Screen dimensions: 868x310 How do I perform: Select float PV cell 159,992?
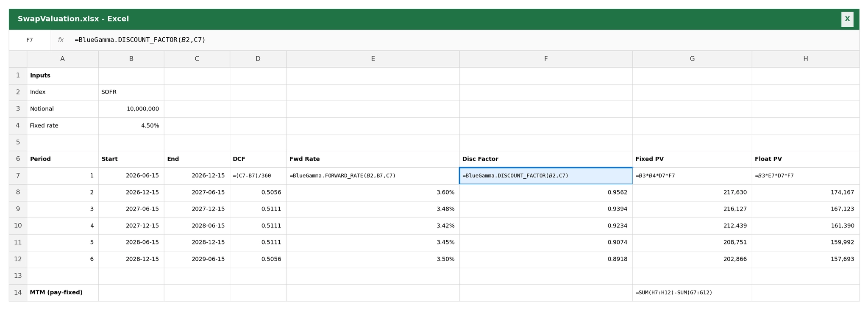tap(806, 243)
